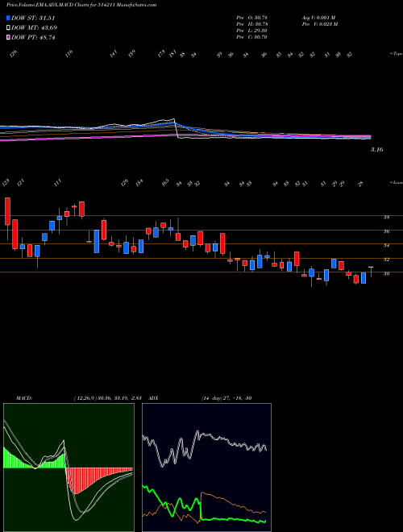Click the 38 price axis label

(386, 218)
